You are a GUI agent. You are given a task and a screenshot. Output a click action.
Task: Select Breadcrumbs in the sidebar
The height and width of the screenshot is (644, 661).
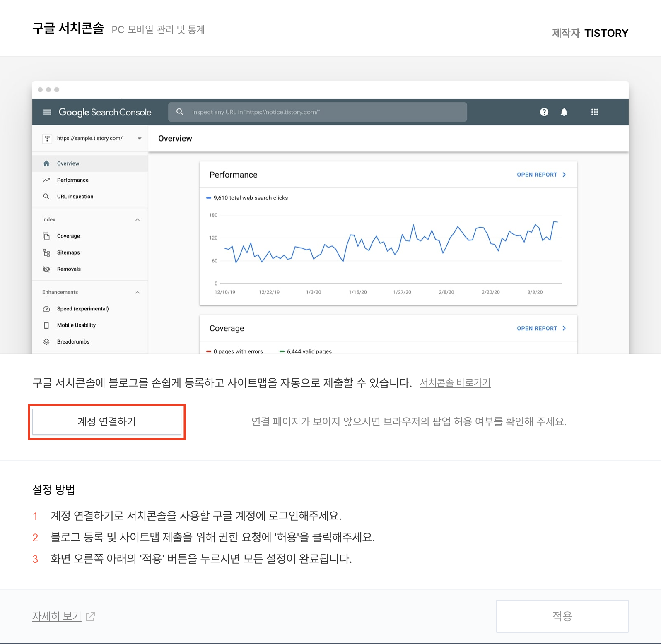tap(90, 342)
